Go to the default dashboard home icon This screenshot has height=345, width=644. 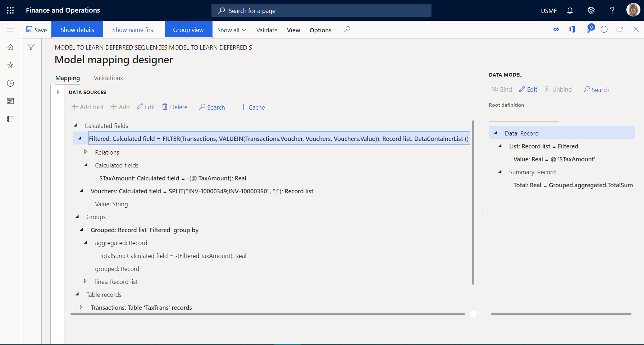tap(10, 47)
